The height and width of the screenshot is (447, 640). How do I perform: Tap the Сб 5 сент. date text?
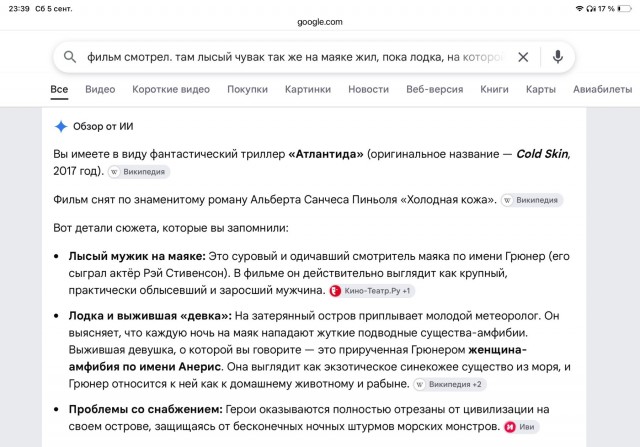coord(54,9)
